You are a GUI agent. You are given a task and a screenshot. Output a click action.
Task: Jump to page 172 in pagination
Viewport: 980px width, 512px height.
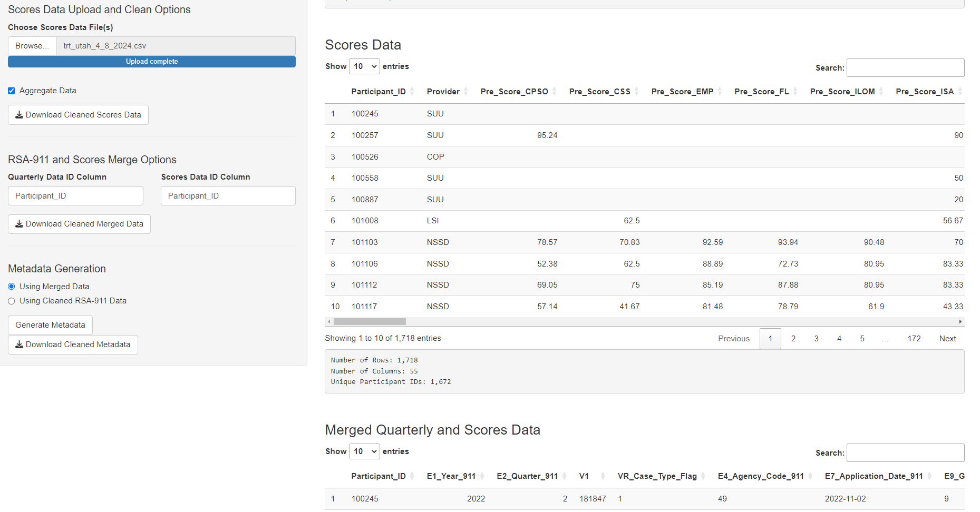click(914, 339)
